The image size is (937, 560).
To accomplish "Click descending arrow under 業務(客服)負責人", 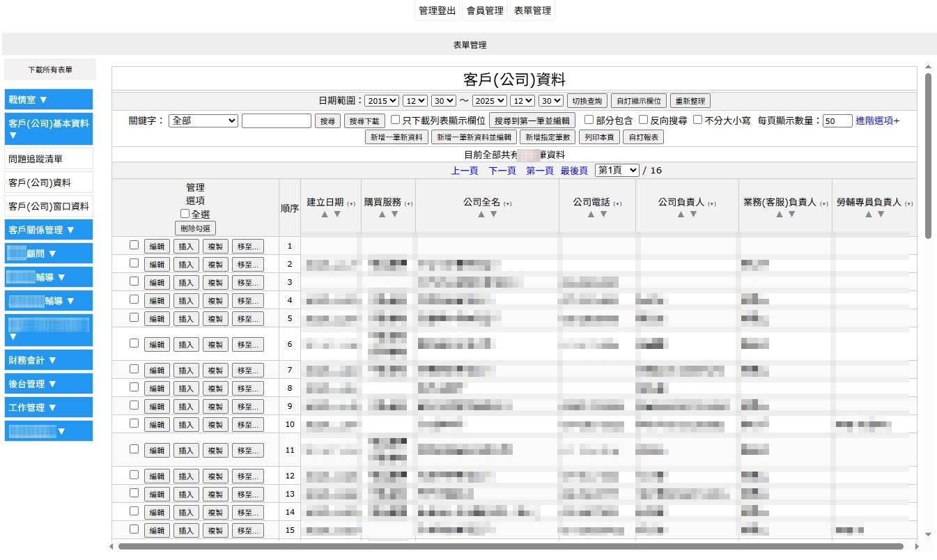I will (x=792, y=215).
